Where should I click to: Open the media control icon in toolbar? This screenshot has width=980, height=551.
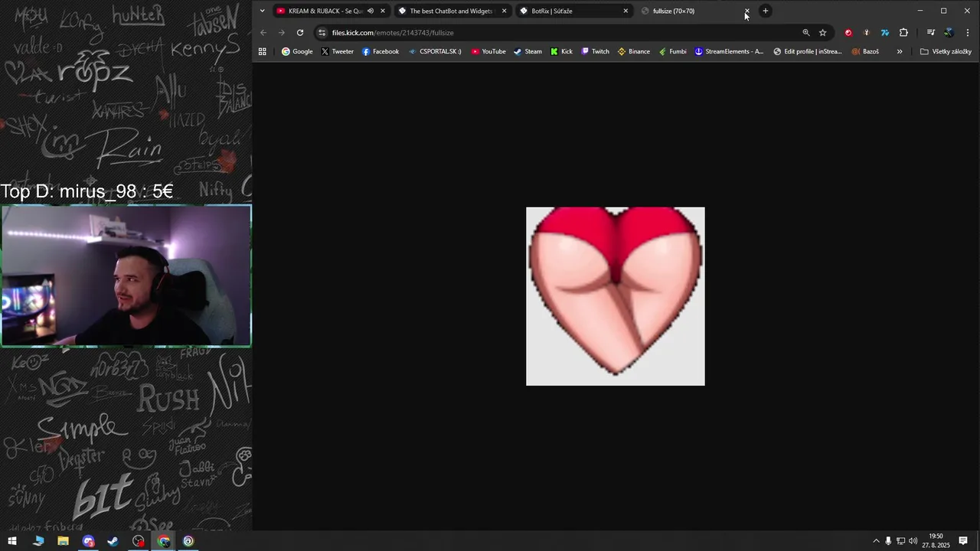point(931,33)
